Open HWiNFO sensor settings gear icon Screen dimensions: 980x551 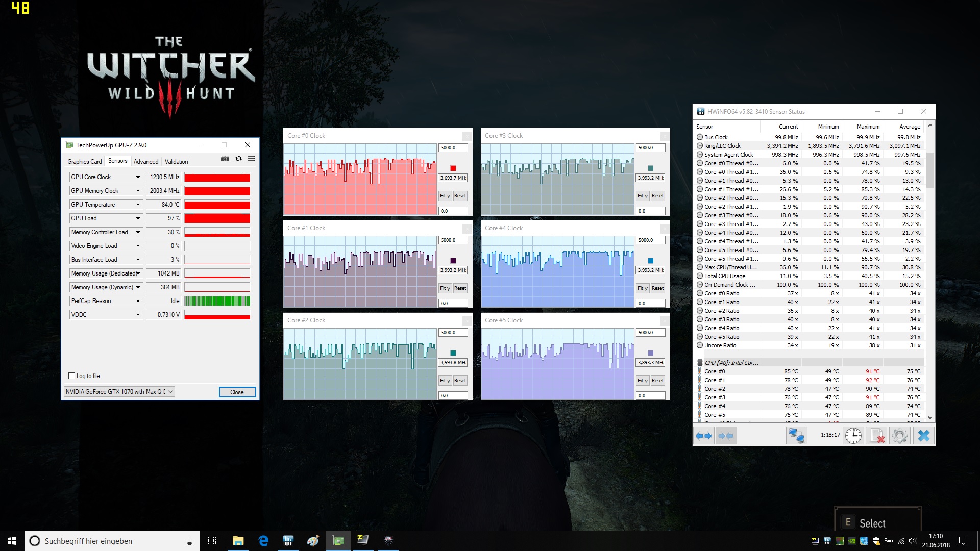[899, 436]
